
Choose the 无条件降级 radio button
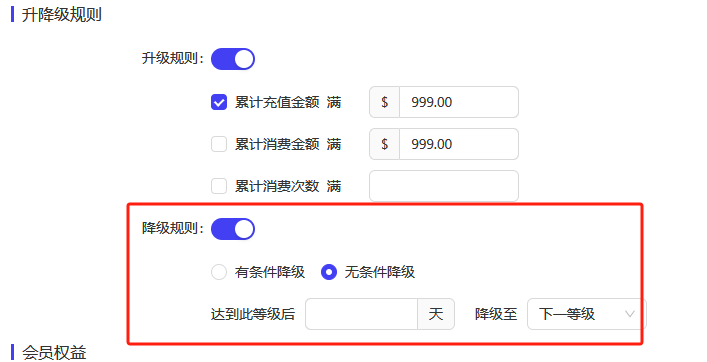point(329,272)
